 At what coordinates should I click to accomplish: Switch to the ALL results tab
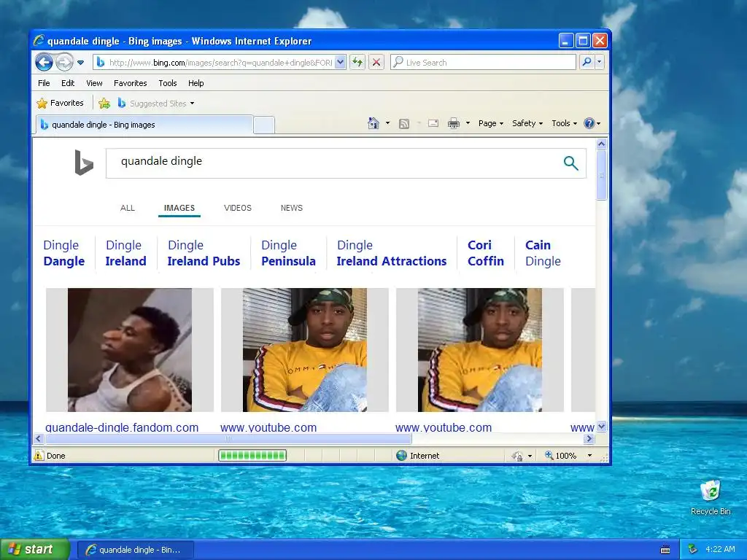[127, 208]
